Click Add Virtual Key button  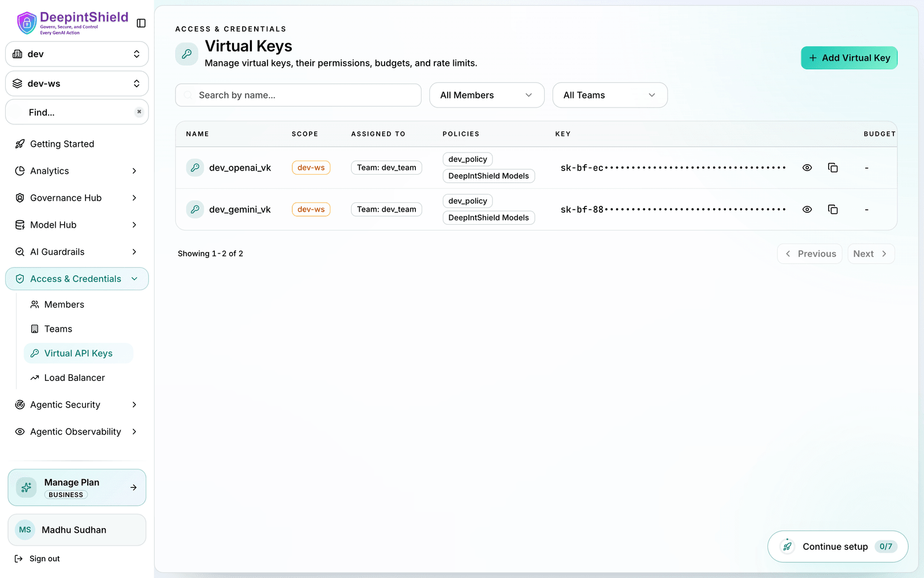click(x=849, y=58)
